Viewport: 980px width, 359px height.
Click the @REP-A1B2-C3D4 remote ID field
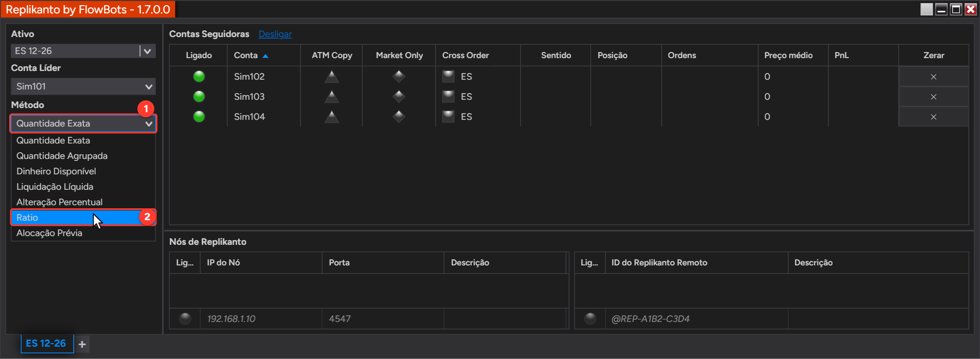tap(697, 319)
